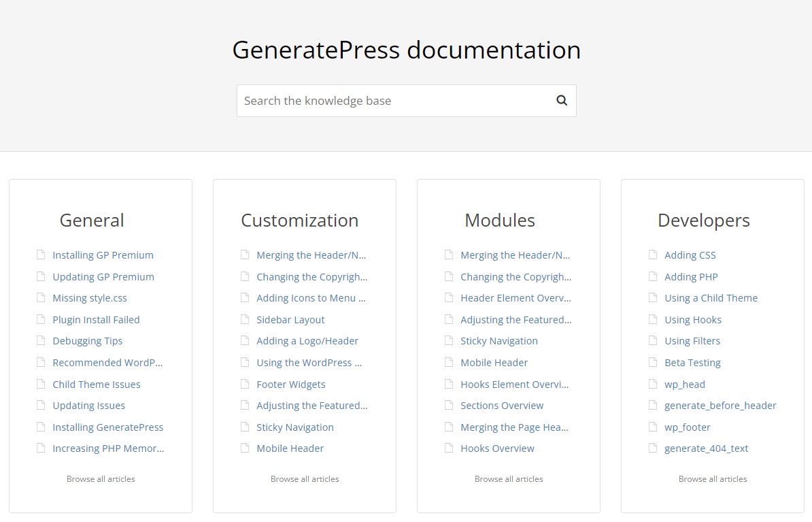The image size is (812, 522).
Task: Open Adding Icons to Menu article
Action: [x=311, y=298]
